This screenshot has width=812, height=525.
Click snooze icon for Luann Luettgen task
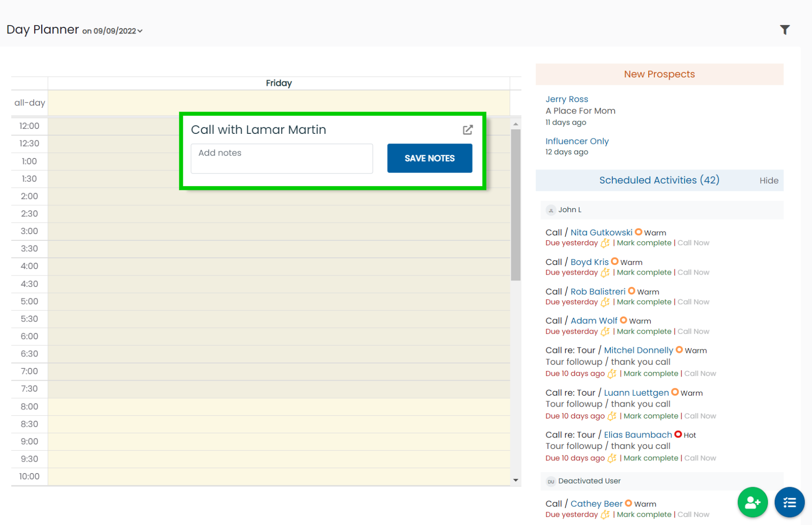tap(612, 416)
